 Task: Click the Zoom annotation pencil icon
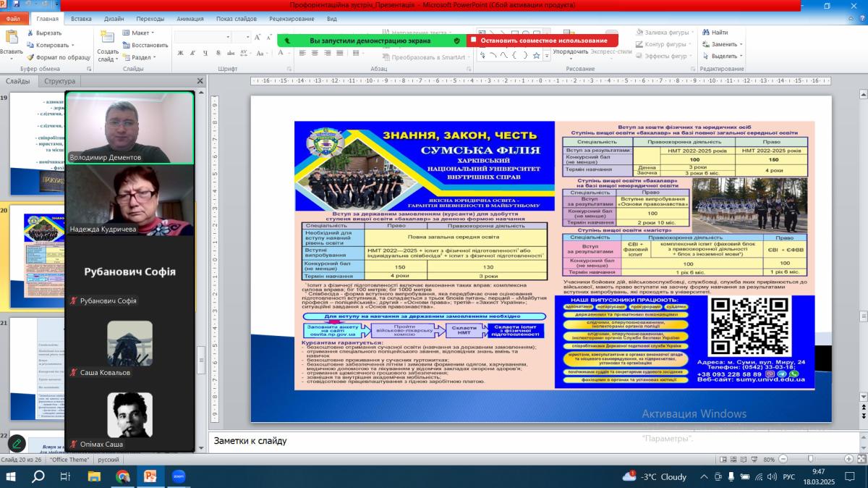pyautogui.click(x=16, y=443)
